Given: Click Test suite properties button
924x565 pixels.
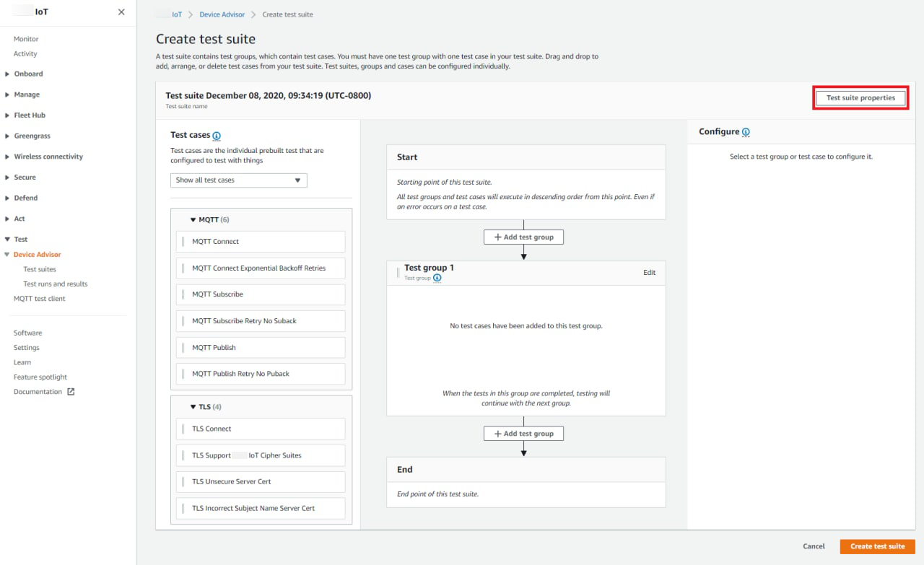Looking at the screenshot, I should click(x=860, y=98).
